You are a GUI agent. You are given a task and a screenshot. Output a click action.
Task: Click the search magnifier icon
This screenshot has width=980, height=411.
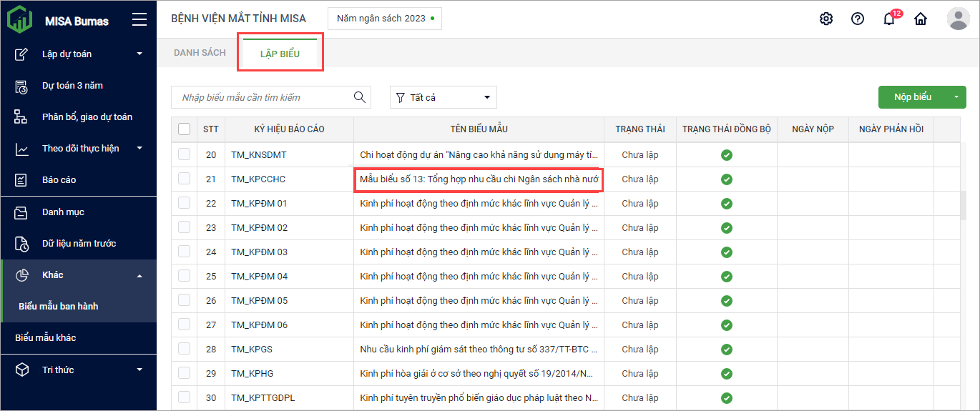[360, 97]
